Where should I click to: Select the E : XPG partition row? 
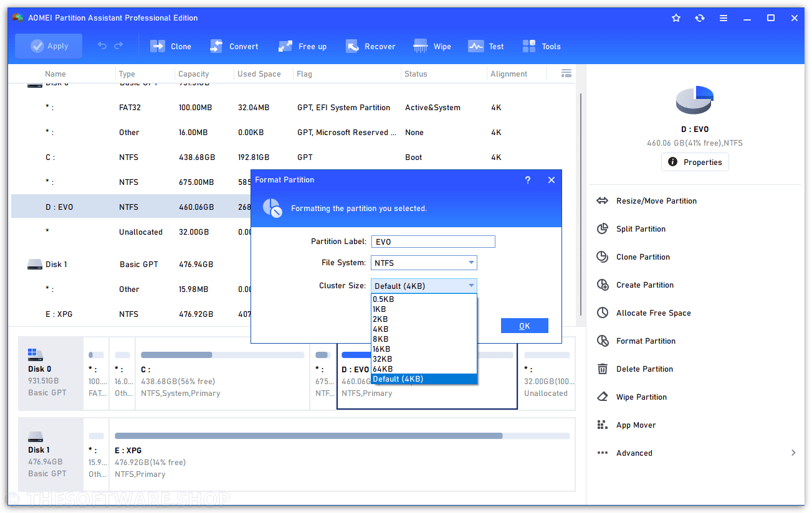(x=131, y=314)
